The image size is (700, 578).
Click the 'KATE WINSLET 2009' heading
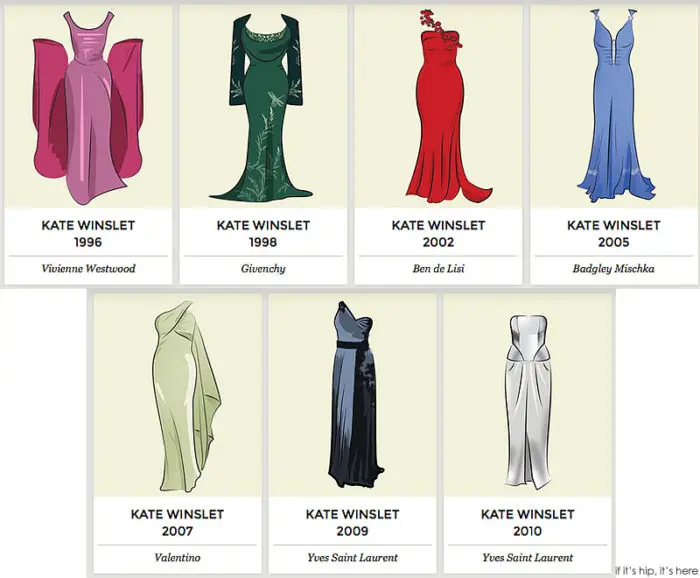(353, 523)
